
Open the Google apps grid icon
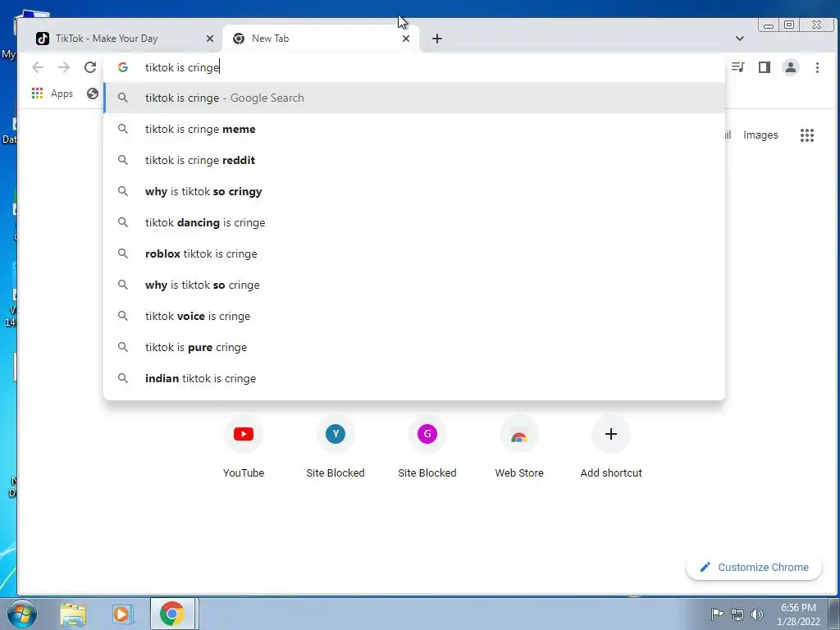pyautogui.click(x=807, y=135)
